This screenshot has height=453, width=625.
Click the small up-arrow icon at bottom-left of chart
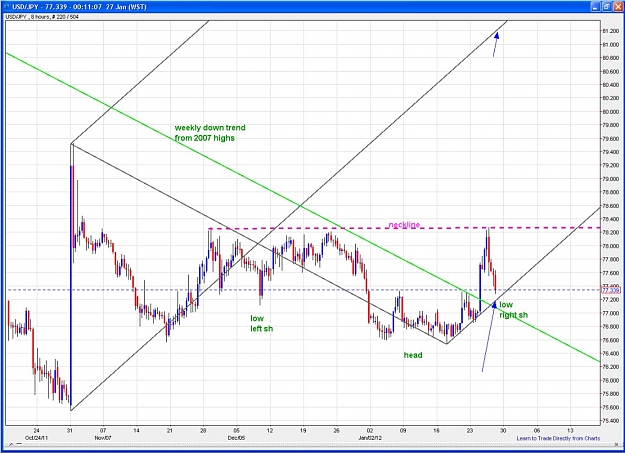coord(11,444)
